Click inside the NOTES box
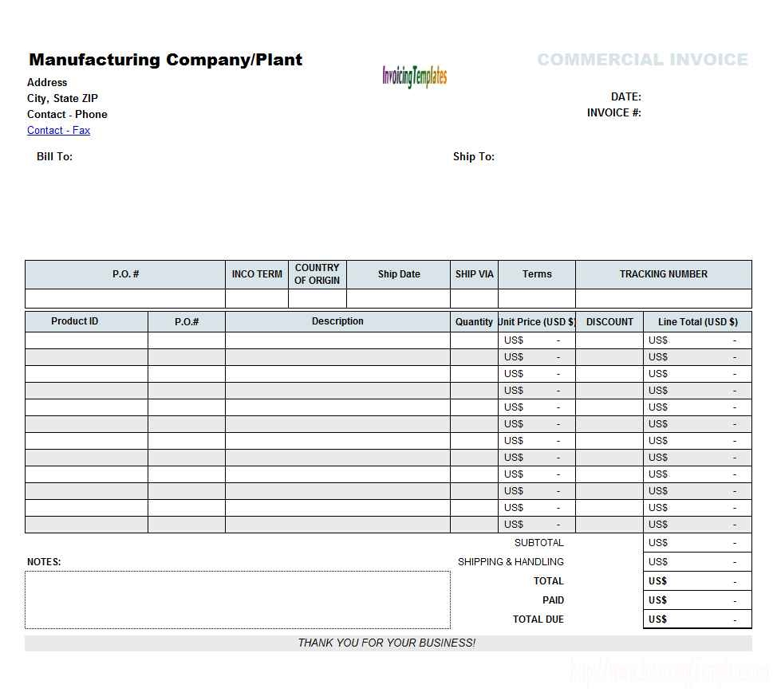 237,600
